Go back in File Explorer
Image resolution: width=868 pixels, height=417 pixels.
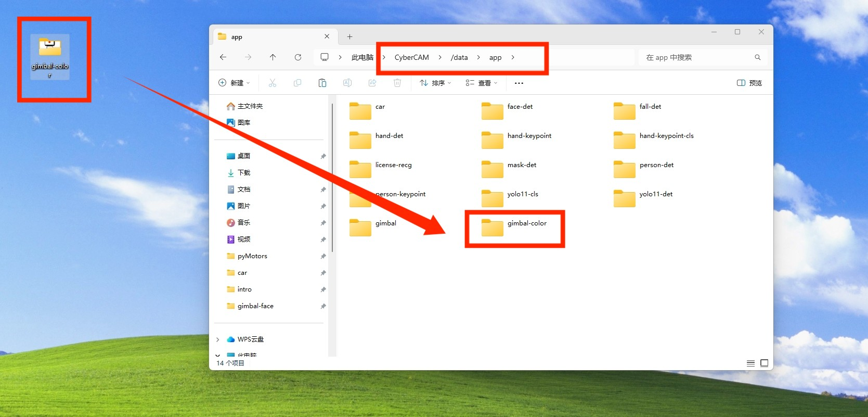pos(223,57)
